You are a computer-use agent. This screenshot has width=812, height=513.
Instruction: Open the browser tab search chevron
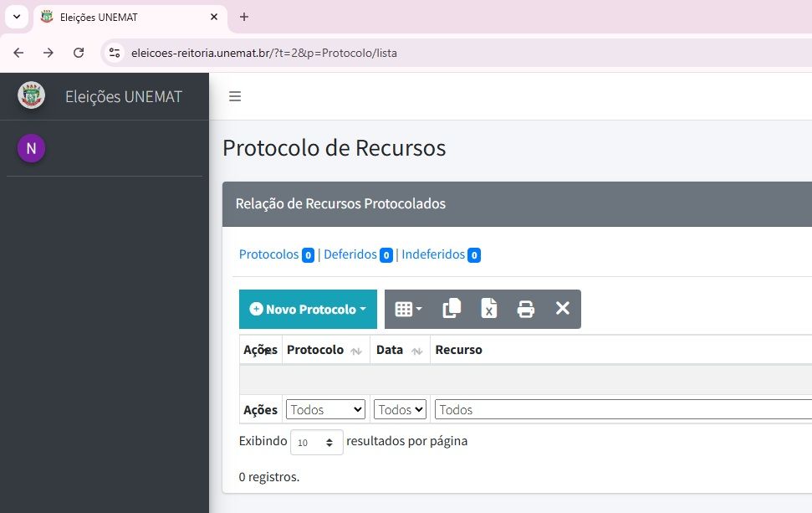pyautogui.click(x=16, y=17)
